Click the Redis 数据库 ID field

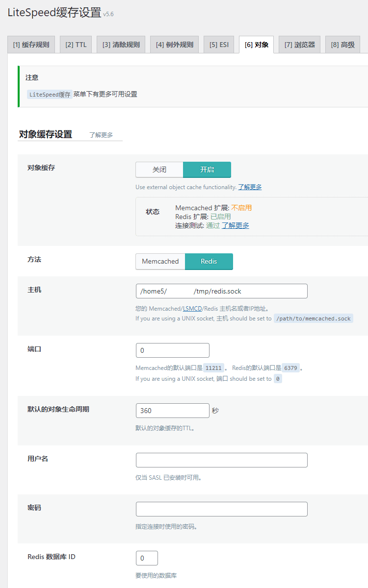tap(146, 558)
